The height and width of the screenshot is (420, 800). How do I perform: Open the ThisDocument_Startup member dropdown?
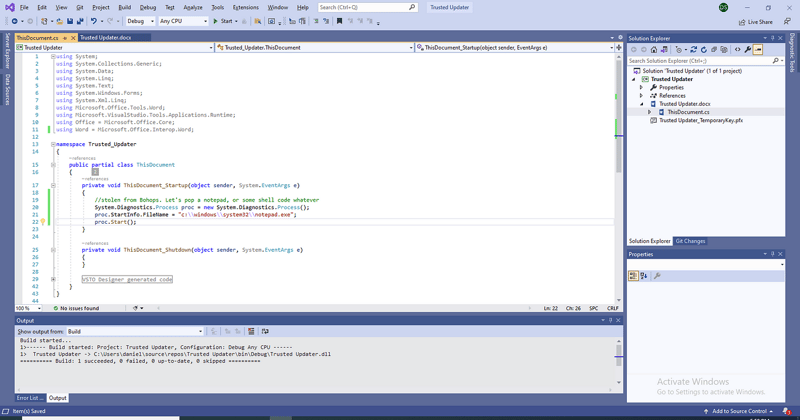click(x=515, y=47)
